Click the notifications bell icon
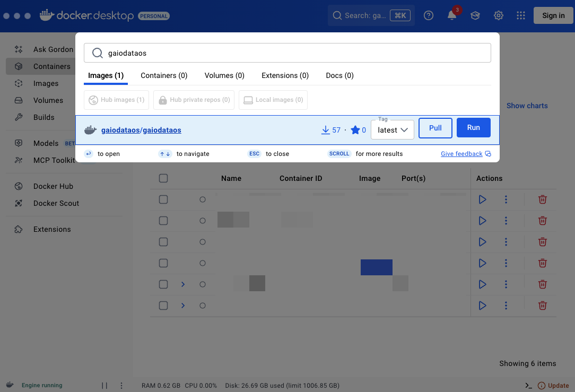Viewport: 575px width, 392px height. coord(452,15)
